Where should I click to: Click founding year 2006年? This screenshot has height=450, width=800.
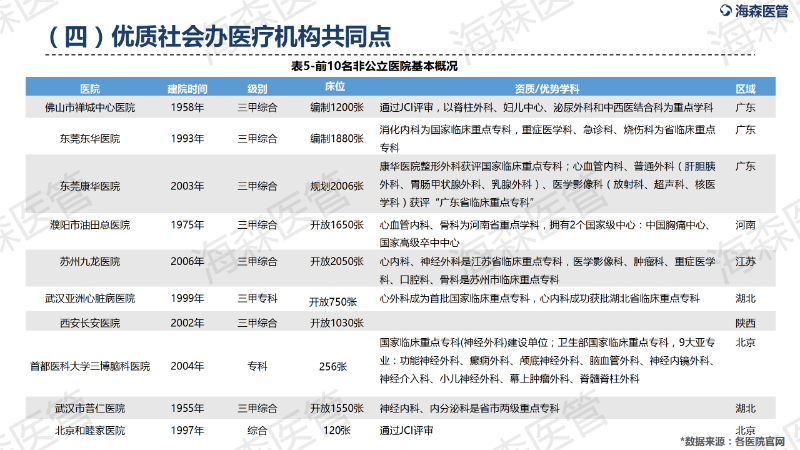(x=187, y=262)
